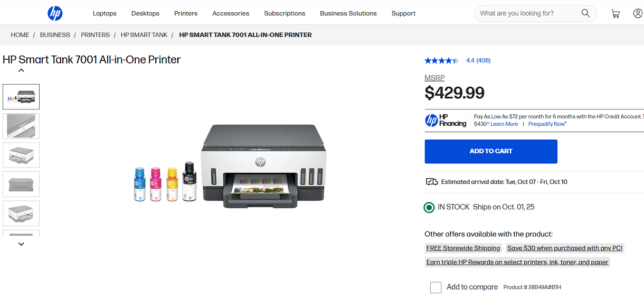This screenshot has height=295, width=644.
Task: Select first thumbnail with ink bottles
Action: pyautogui.click(x=21, y=97)
